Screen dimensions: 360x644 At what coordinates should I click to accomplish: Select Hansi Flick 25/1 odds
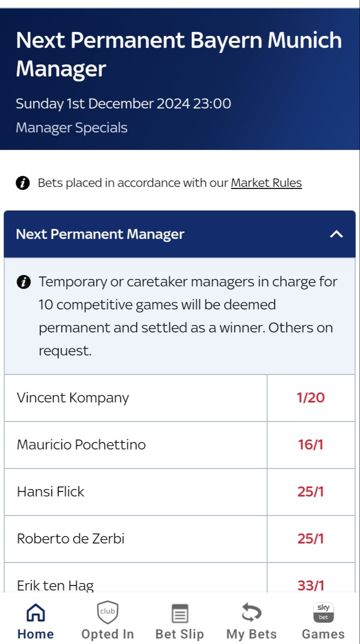310,492
